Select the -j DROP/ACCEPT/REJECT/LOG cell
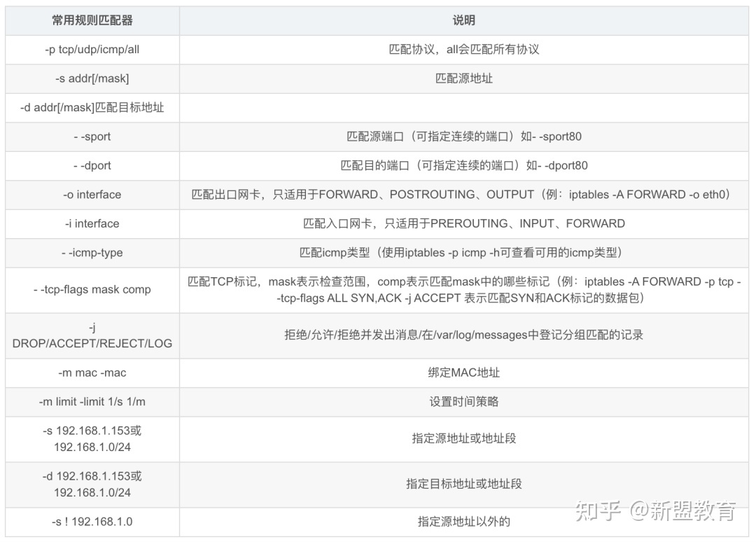756x542 pixels. click(x=92, y=335)
